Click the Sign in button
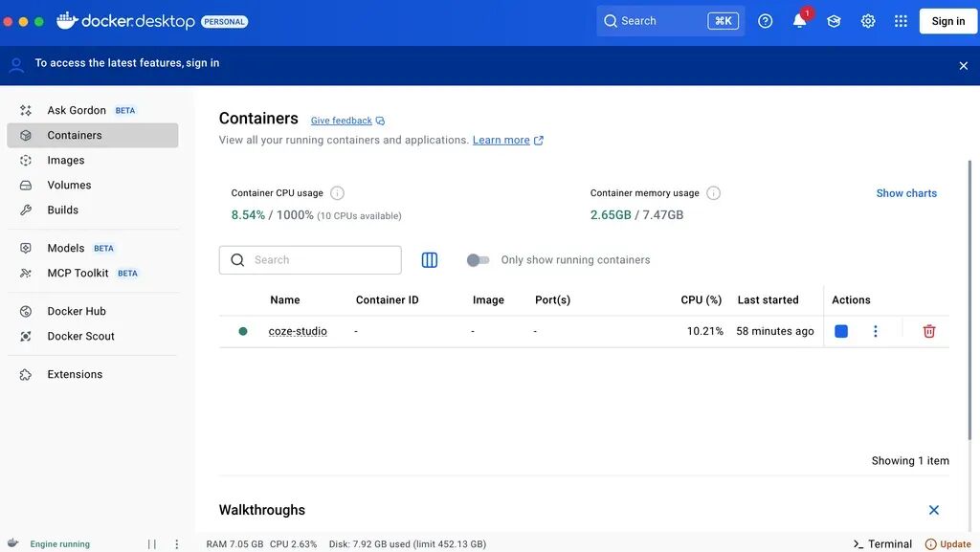Viewport: 980px width, 552px height. click(948, 21)
